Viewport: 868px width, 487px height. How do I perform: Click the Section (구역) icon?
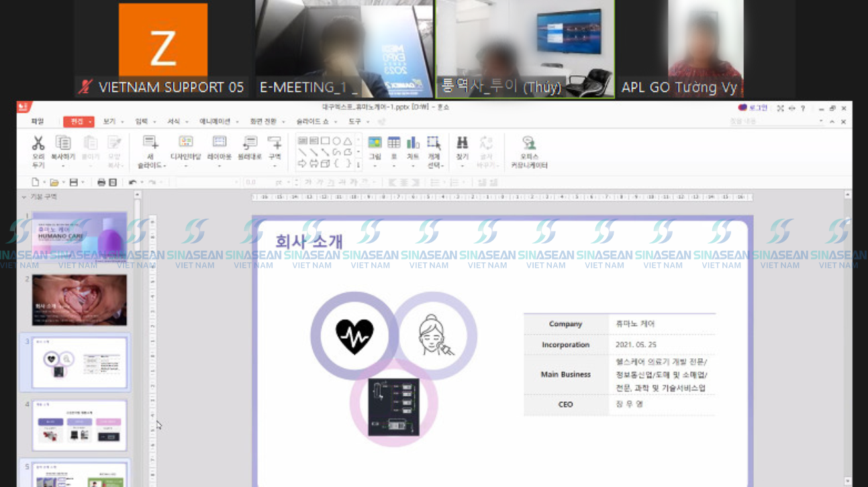(x=275, y=142)
